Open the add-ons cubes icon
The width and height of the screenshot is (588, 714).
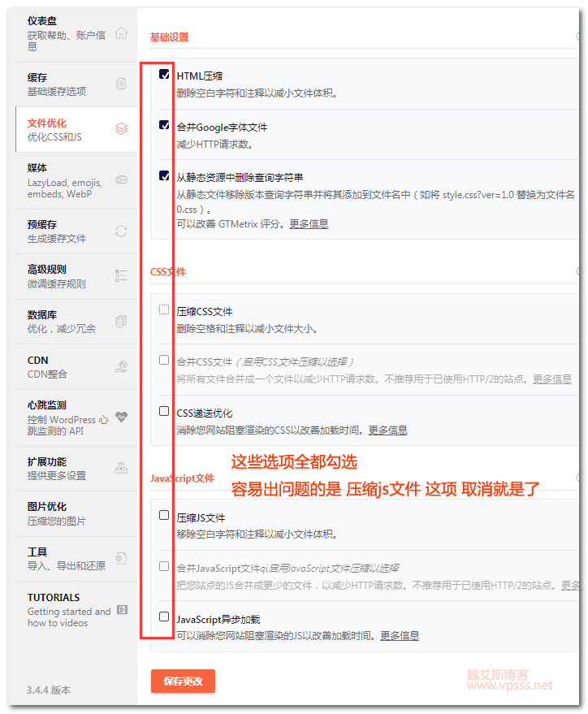[x=121, y=468]
